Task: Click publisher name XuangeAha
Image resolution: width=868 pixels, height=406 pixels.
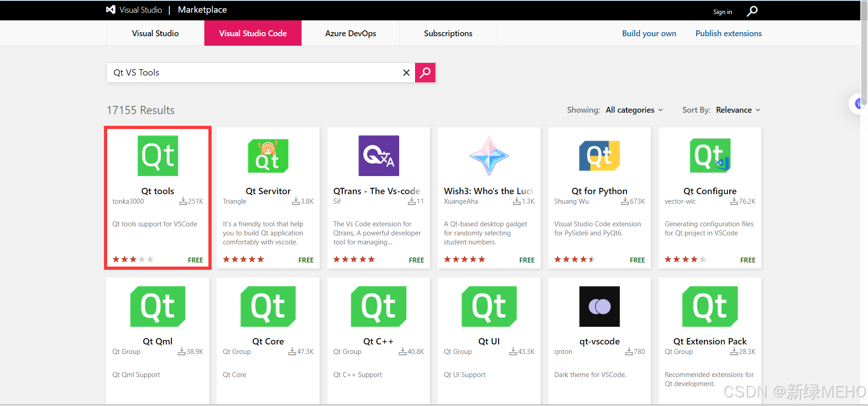Action: [x=461, y=201]
